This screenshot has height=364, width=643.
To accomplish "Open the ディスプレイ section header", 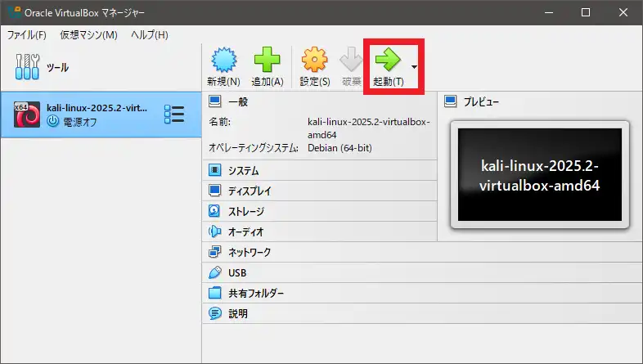I will click(320, 191).
